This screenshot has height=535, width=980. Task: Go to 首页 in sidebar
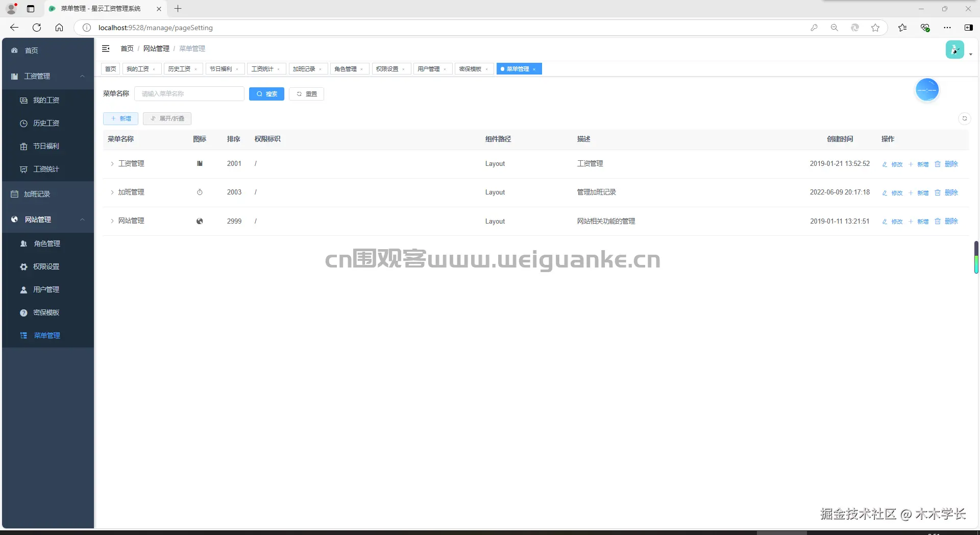tap(48, 51)
